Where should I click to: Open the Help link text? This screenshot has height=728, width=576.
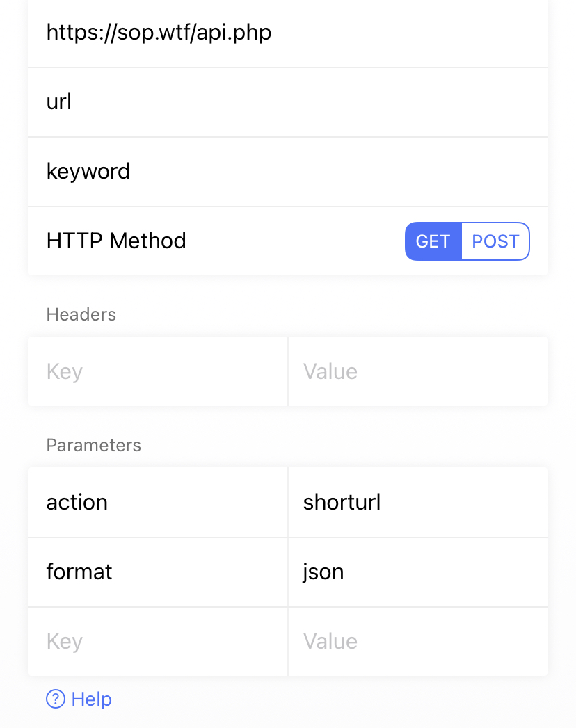pyautogui.click(x=91, y=699)
